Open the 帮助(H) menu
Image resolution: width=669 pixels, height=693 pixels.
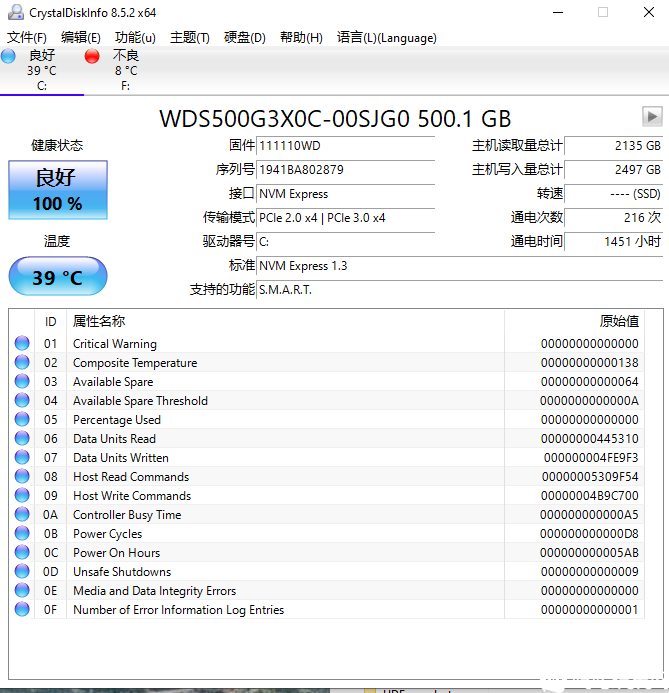click(301, 38)
